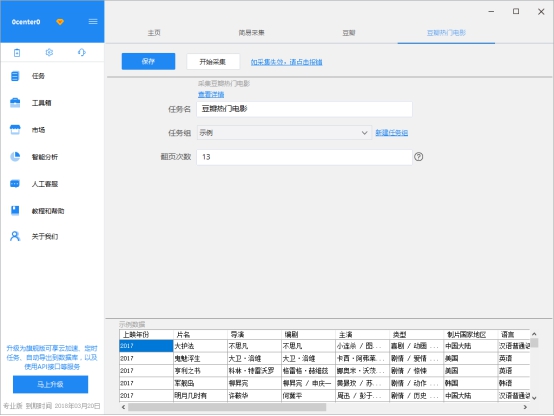Viewport: 554px width, 416px height.
Task: Select the 军舰岛 title cell
Action: (200, 383)
